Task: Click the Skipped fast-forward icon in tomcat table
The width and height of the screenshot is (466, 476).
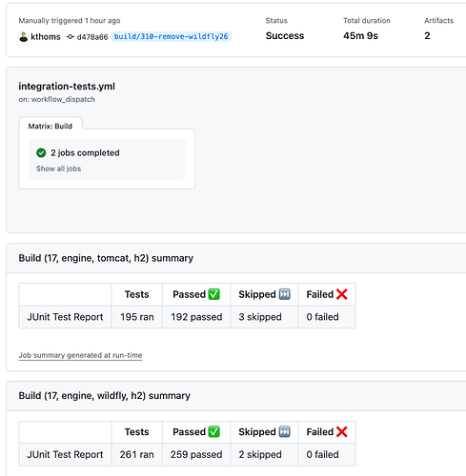Action: [x=284, y=294]
